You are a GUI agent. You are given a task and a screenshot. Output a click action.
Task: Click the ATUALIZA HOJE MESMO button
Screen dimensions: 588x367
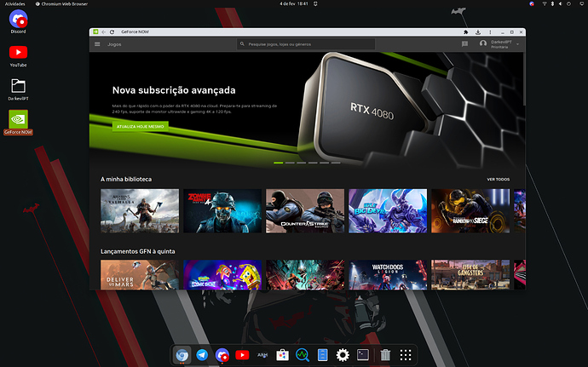(141, 126)
